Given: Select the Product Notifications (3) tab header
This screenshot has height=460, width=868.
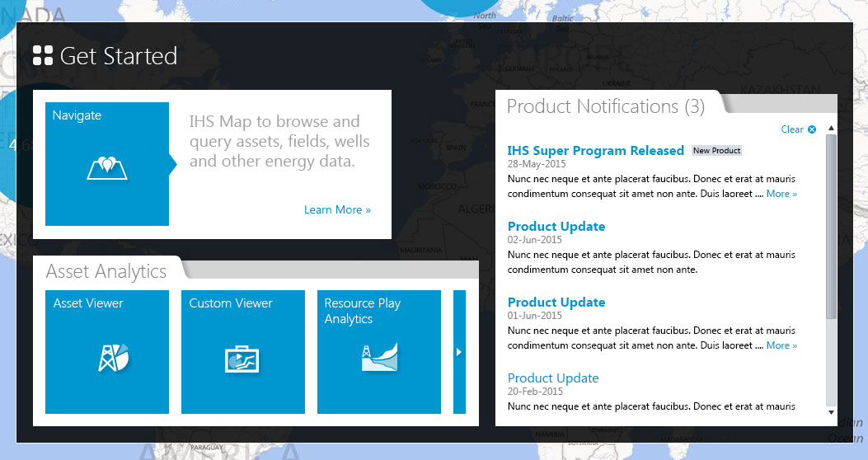Looking at the screenshot, I should [606, 106].
